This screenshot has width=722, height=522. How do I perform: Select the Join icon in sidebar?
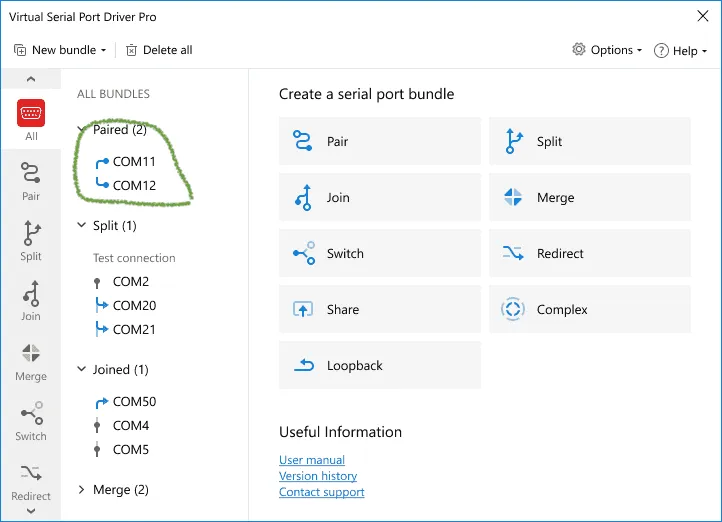tap(31, 300)
